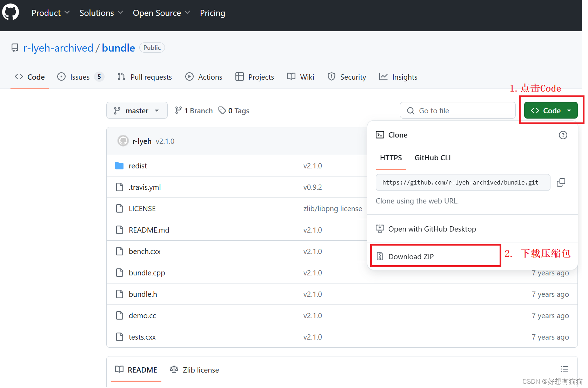Open the README.md file
This screenshot has height=388, width=588.
[149, 230]
